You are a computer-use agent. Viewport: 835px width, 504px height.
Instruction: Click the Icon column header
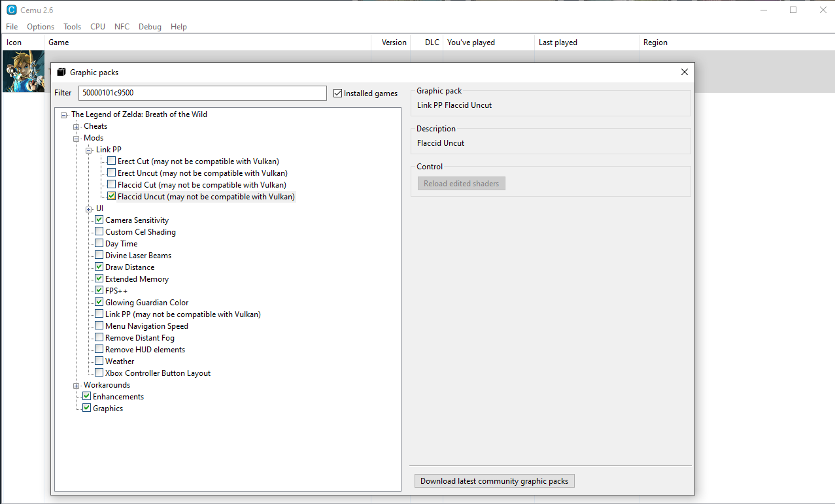tap(22, 42)
